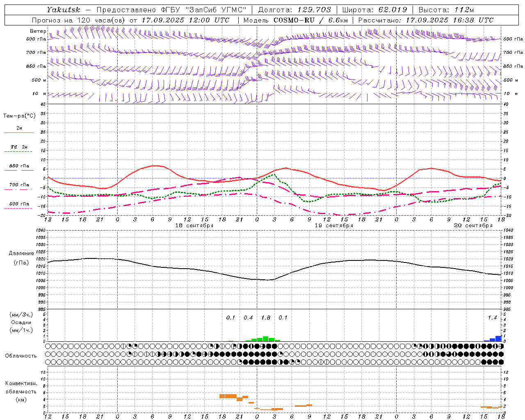Image resolution: width=525 pixels, height=420 pixels.
Task: Click the '1.4' precipitation amount value
Action: pos(492,318)
